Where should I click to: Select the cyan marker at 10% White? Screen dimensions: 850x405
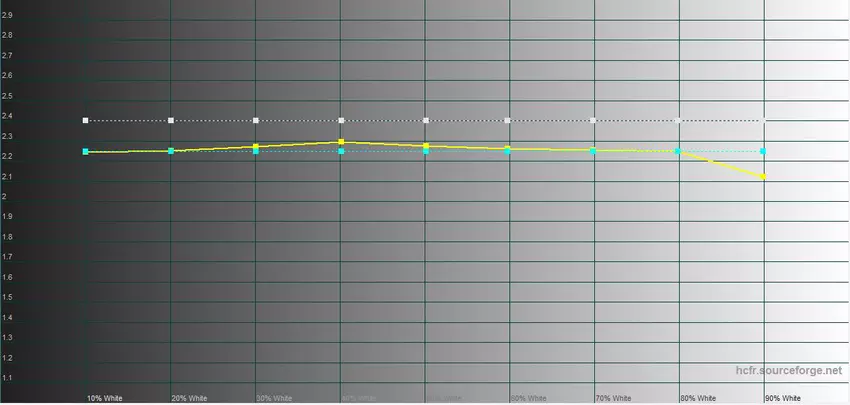pos(86,152)
